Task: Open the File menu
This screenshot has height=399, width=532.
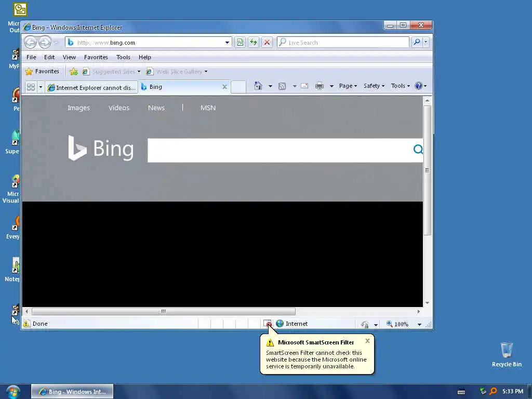Action: 31,57
